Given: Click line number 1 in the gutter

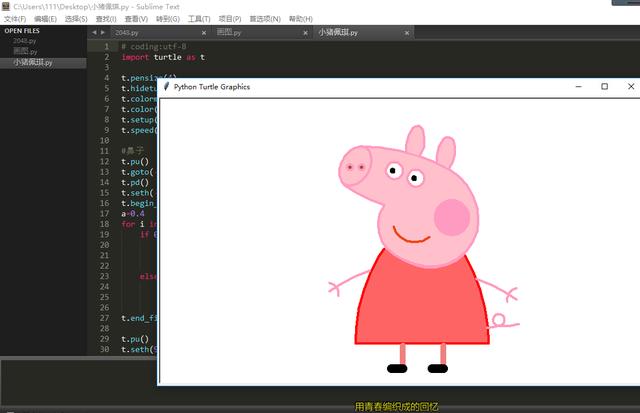Looking at the screenshot, I should point(107,47).
